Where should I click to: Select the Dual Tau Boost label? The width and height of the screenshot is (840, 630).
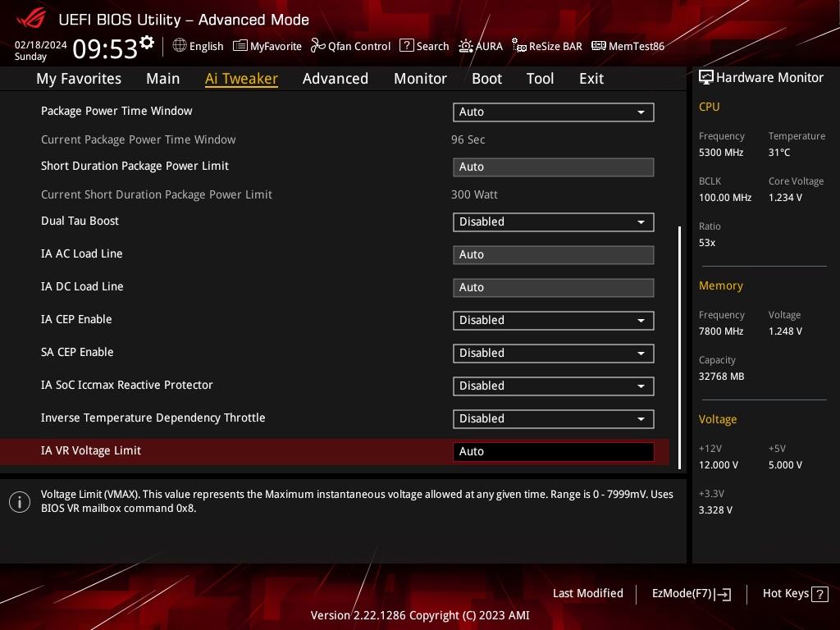click(x=80, y=221)
